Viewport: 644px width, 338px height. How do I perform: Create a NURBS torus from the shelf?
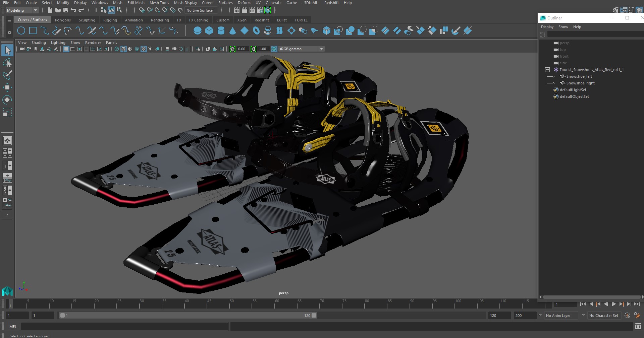coord(256,31)
